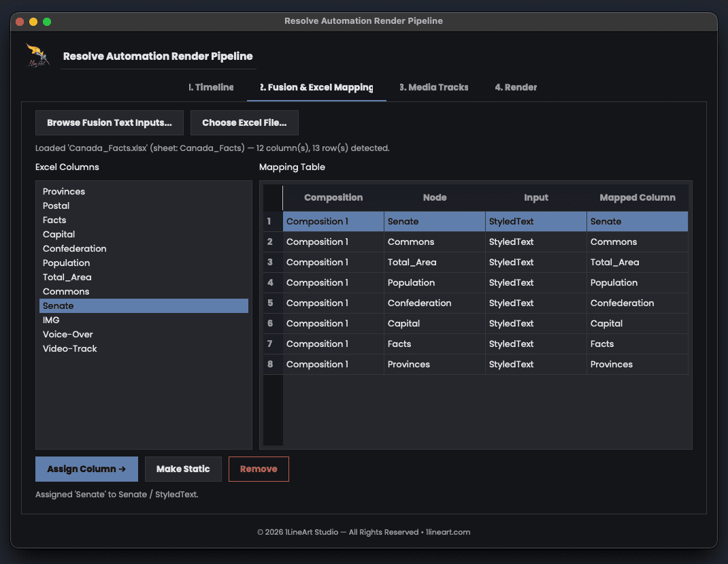
Task: Select highlighted Senate in Excel Columns list
Action: tap(144, 306)
